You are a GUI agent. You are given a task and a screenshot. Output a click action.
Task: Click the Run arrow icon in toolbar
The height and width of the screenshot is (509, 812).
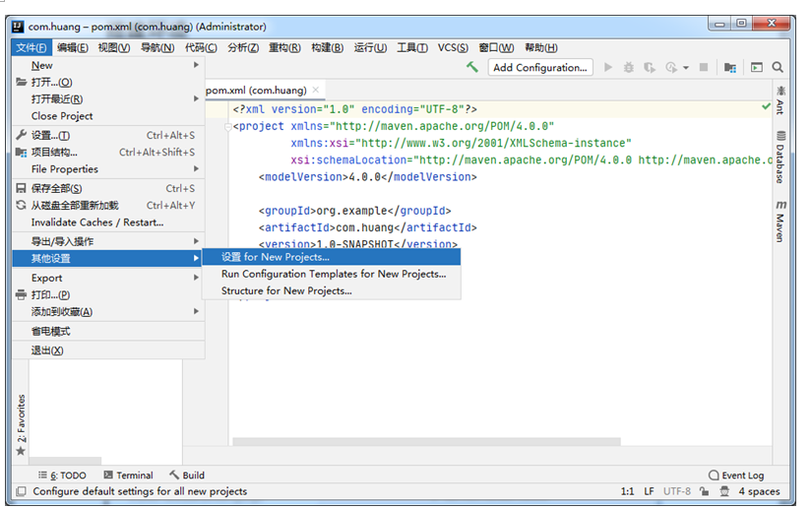[608, 67]
